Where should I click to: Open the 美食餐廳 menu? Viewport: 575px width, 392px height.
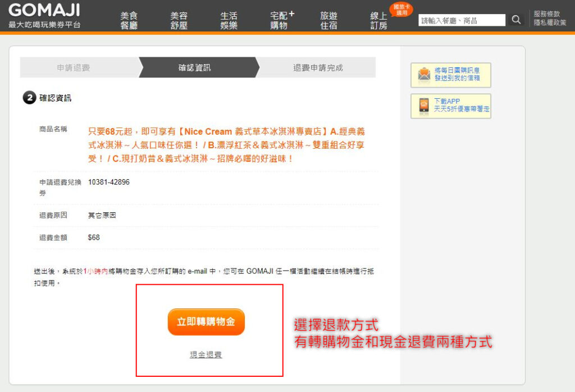[x=129, y=21]
